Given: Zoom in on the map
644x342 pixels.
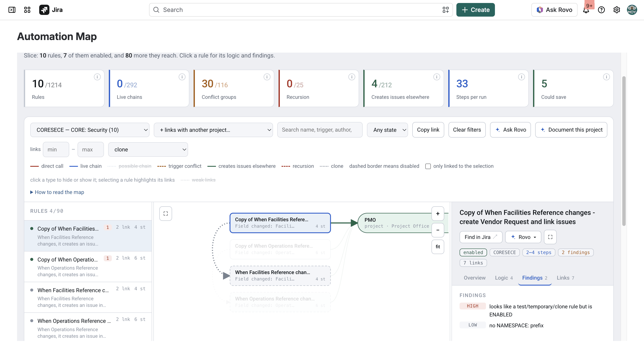Looking at the screenshot, I should click(438, 214).
